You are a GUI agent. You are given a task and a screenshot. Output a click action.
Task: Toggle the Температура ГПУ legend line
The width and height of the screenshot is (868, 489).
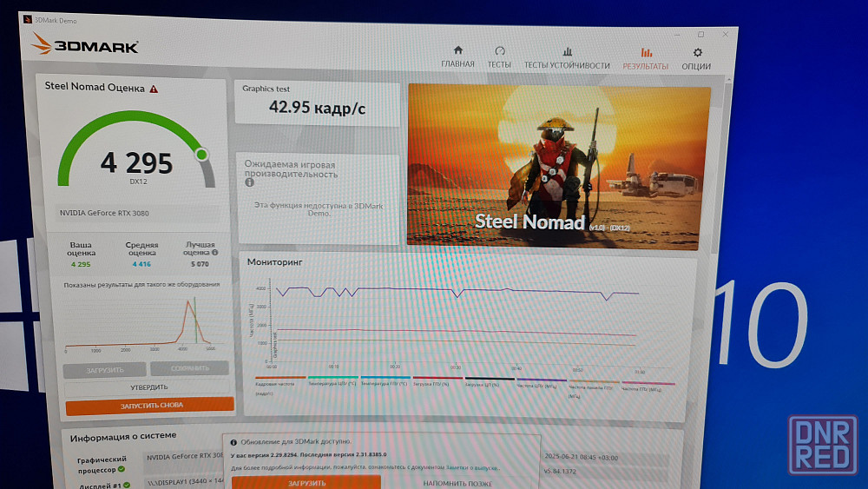385,381
